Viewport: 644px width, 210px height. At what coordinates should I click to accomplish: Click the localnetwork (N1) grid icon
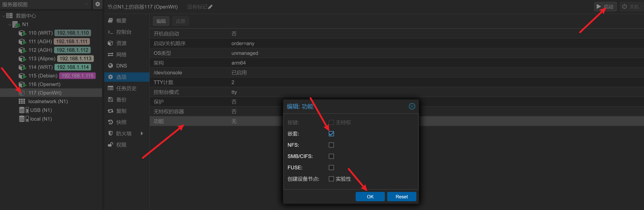(22, 102)
